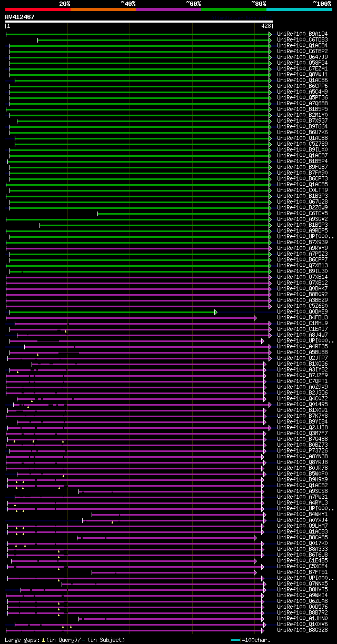Viewport: 337px width, 644px height.
Task: Select the UniRef100_C5XCE4 entry
Action: point(302,566)
